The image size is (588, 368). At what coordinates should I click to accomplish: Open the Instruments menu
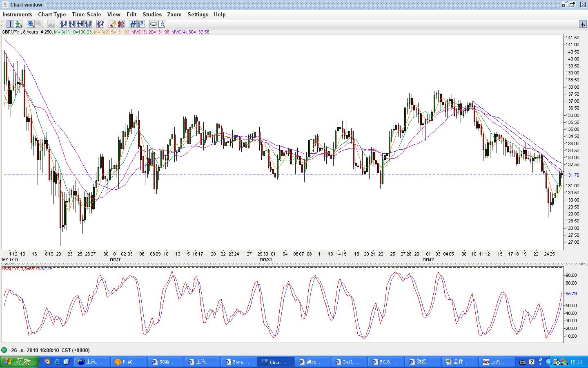coord(18,14)
